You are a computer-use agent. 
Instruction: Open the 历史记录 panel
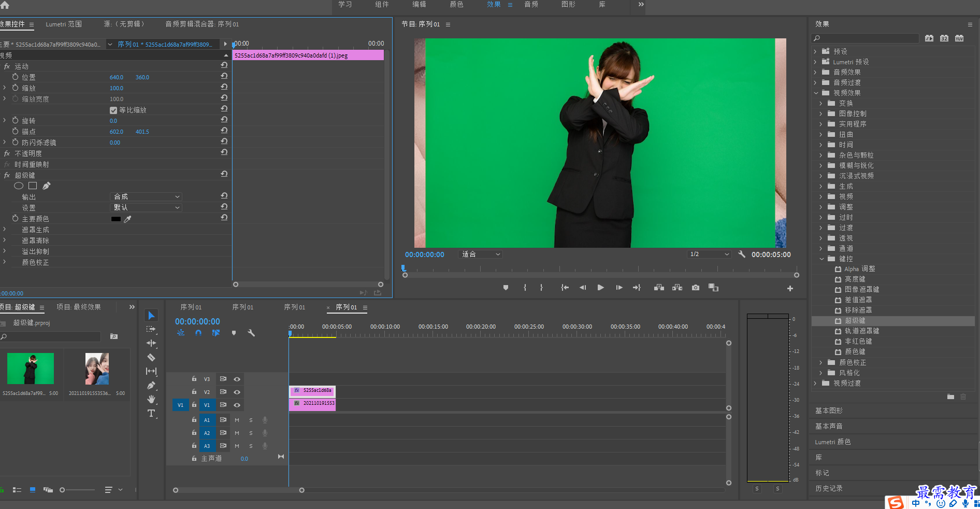click(x=829, y=488)
